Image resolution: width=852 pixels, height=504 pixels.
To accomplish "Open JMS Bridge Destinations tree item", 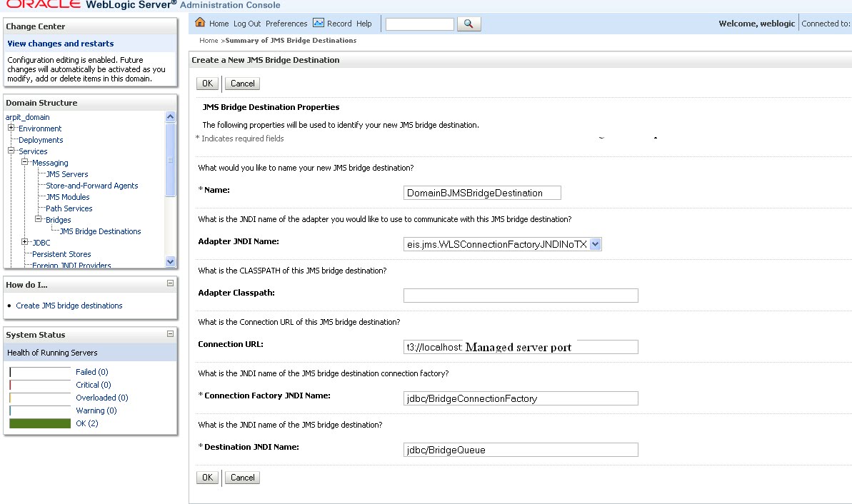I will (100, 231).
